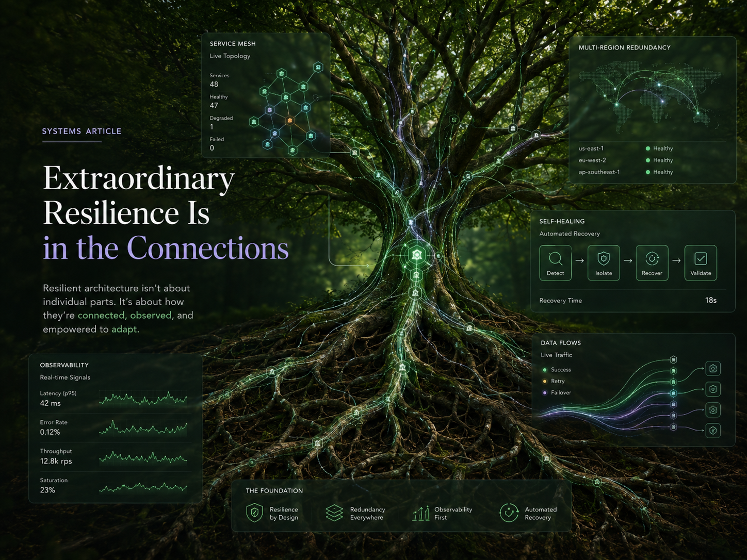Viewport: 747px width, 560px height.
Task: Click the 'connected,' highlighted word
Action: click(102, 315)
